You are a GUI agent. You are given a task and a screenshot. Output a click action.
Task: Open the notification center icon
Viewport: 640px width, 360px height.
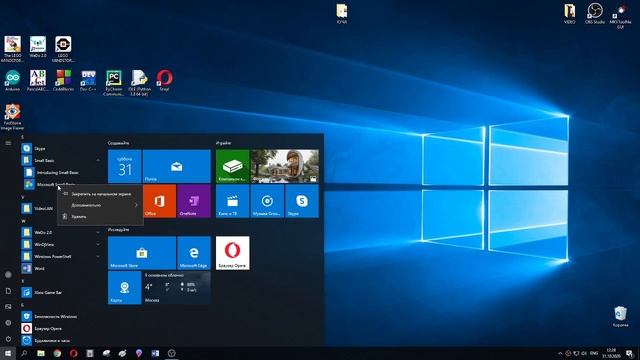click(x=630, y=353)
